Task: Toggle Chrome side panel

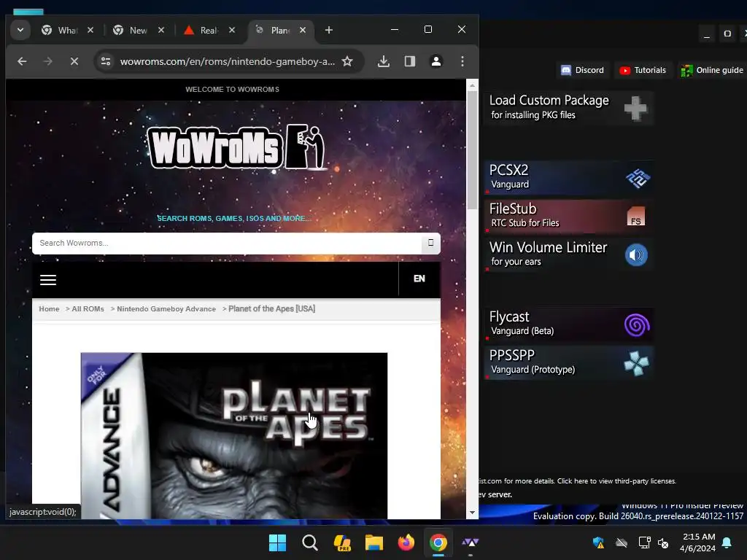Action: pos(410,61)
